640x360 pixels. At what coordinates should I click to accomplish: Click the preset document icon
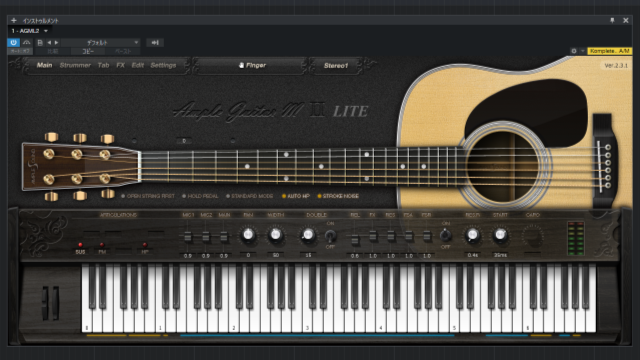coord(40,42)
